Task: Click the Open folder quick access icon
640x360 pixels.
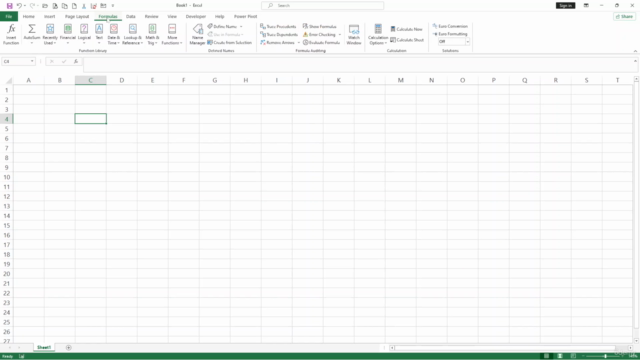Action: click(45, 6)
